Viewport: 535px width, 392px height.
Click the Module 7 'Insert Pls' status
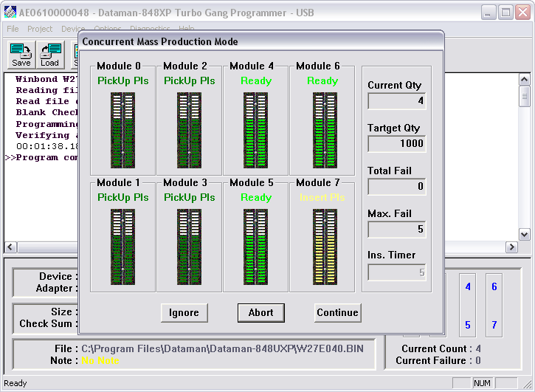point(322,198)
